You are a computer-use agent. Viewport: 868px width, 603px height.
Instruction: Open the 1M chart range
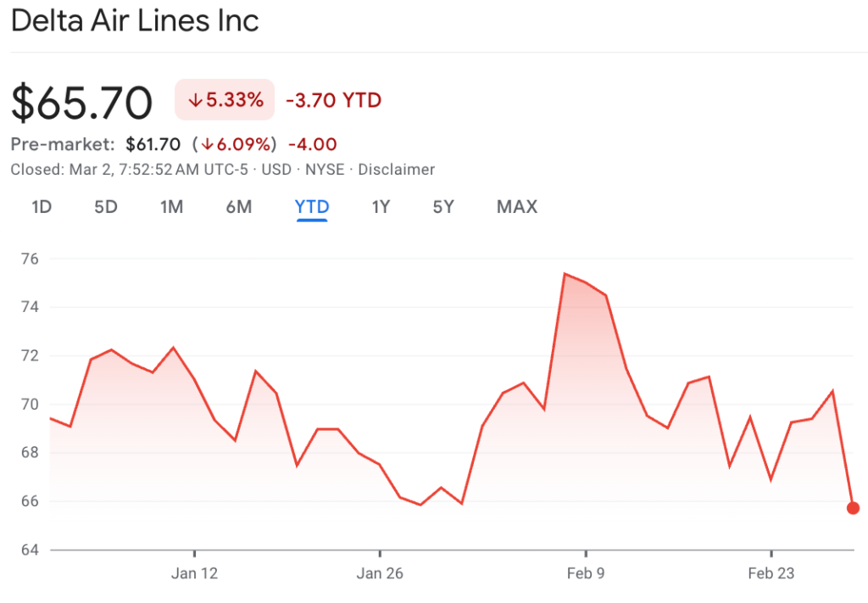[171, 207]
